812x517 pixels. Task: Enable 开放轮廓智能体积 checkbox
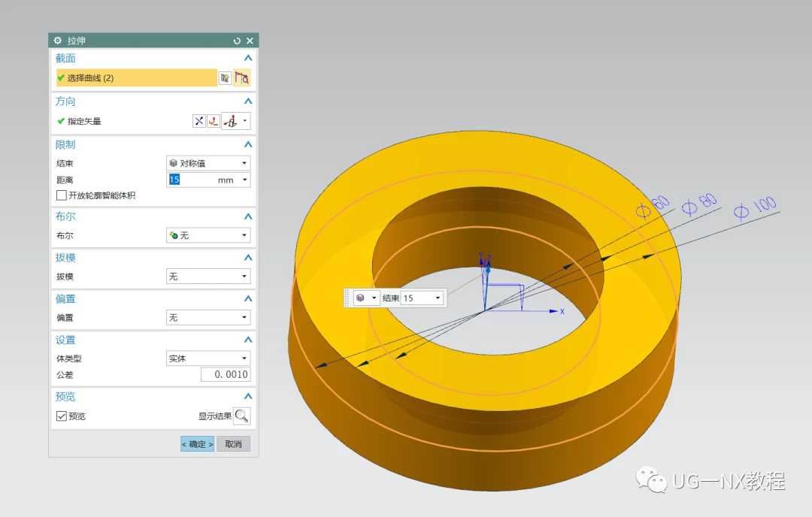click(x=62, y=195)
